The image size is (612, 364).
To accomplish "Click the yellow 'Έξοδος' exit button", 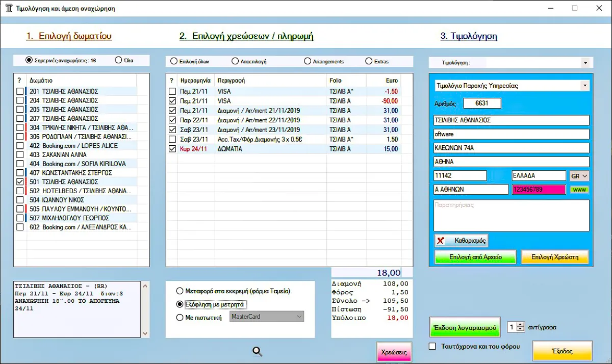I will [x=563, y=351].
